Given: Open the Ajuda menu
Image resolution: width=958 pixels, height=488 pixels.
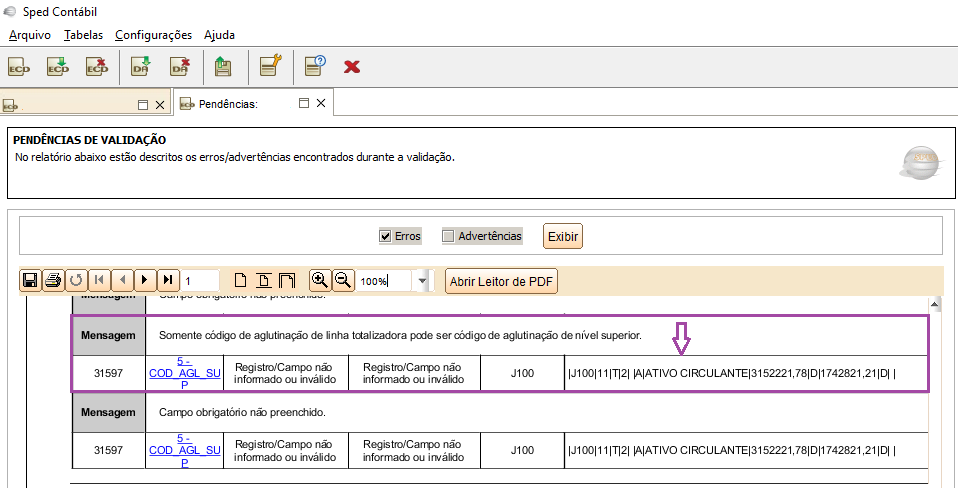Looking at the screenshot, I should [219, 35].
